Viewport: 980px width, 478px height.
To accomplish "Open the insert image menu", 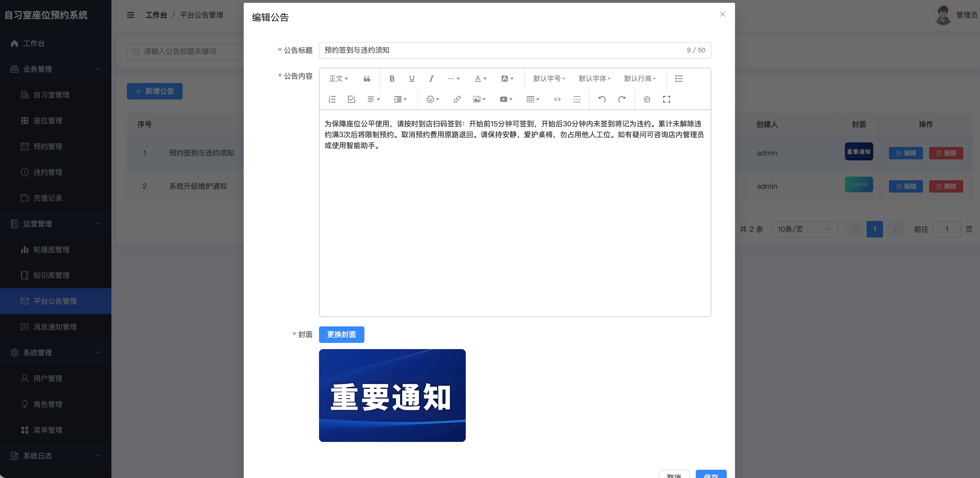I will click(x=479, y=99).
